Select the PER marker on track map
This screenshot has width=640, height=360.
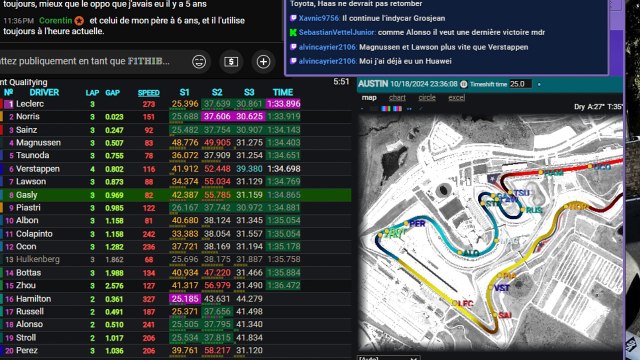pyautogui.click(x=415, y=224)
